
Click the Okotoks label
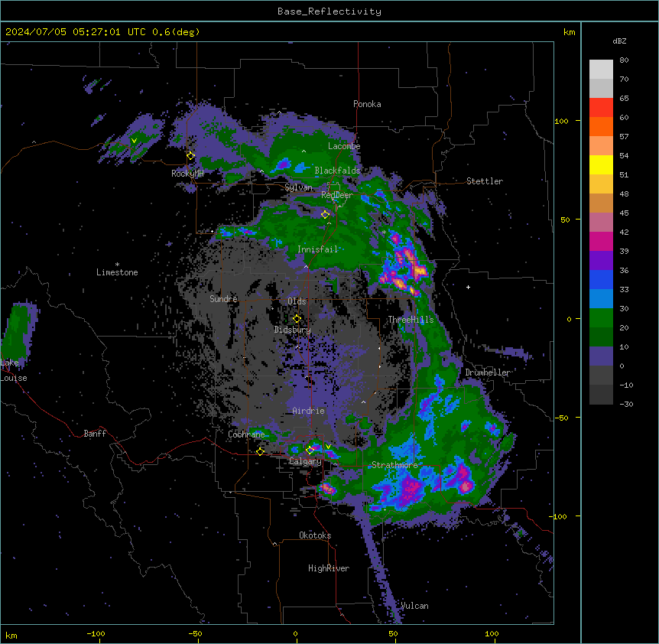[315, 535]
